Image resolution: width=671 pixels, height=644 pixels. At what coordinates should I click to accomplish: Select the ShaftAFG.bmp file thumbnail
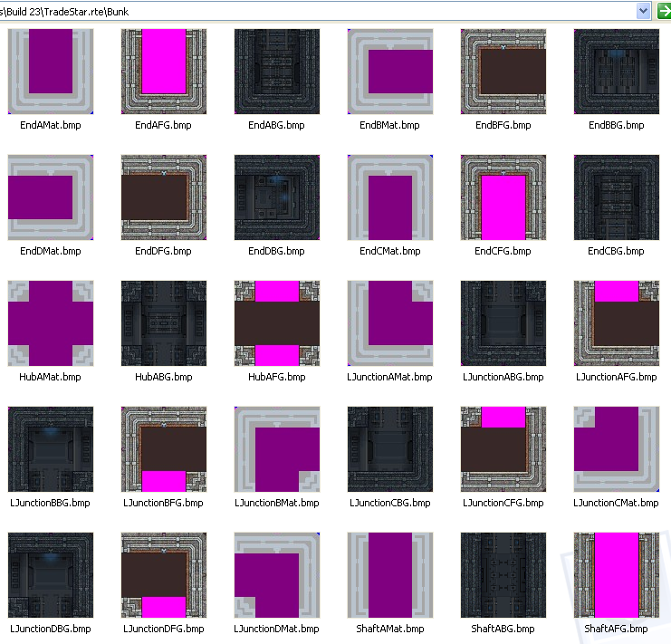(x=617, y=575)
